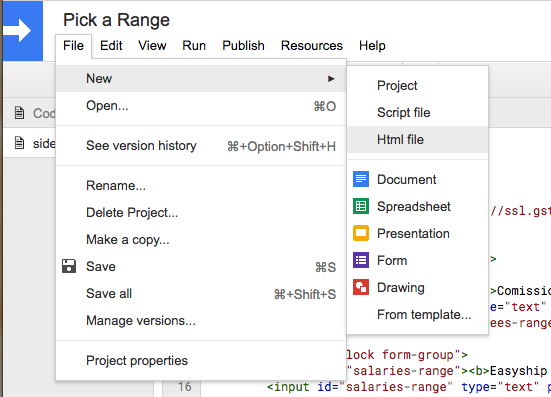This screenshot has width=551, height=397.
Task: Choose Rename... in File menu
Action: [201, 186]
